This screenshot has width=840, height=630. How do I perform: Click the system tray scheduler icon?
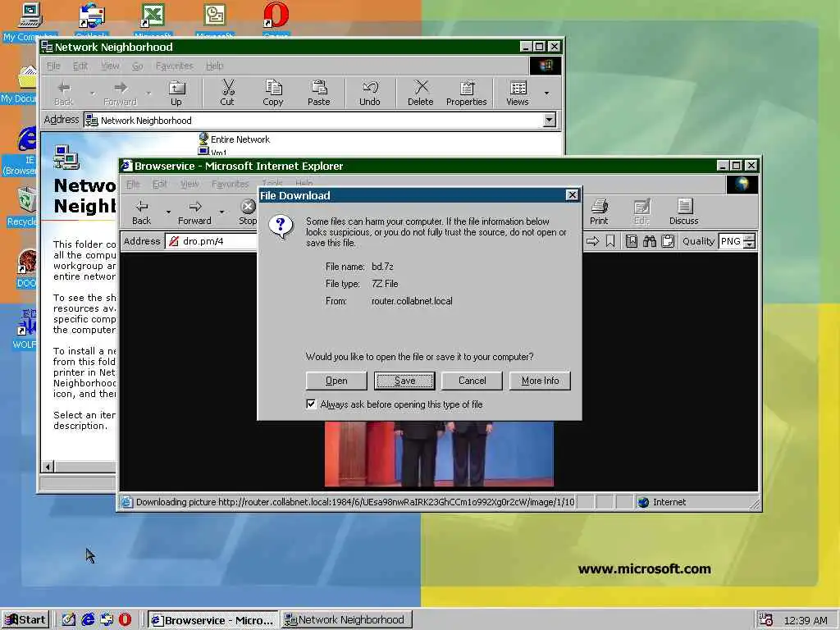click(765, 620)
